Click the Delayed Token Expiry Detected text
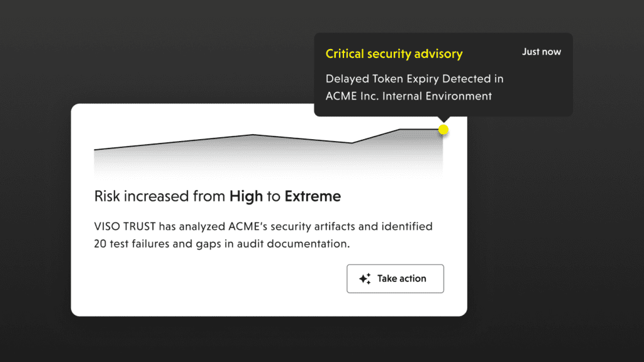The height and width of the screenshot is (362, 644). [414, 79]
